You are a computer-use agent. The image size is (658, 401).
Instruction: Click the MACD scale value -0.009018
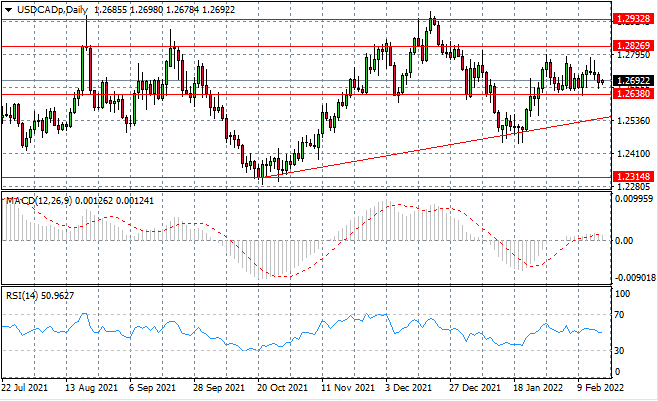point(634,278)
